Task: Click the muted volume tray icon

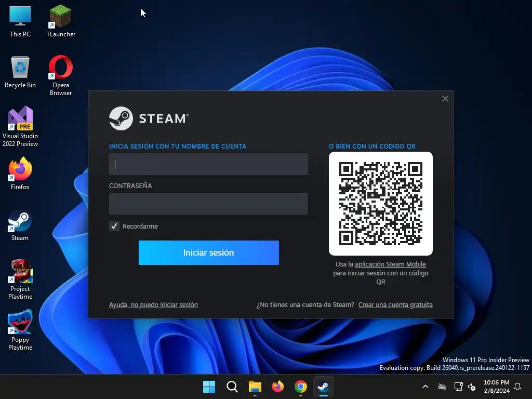Action: [472, 387]
